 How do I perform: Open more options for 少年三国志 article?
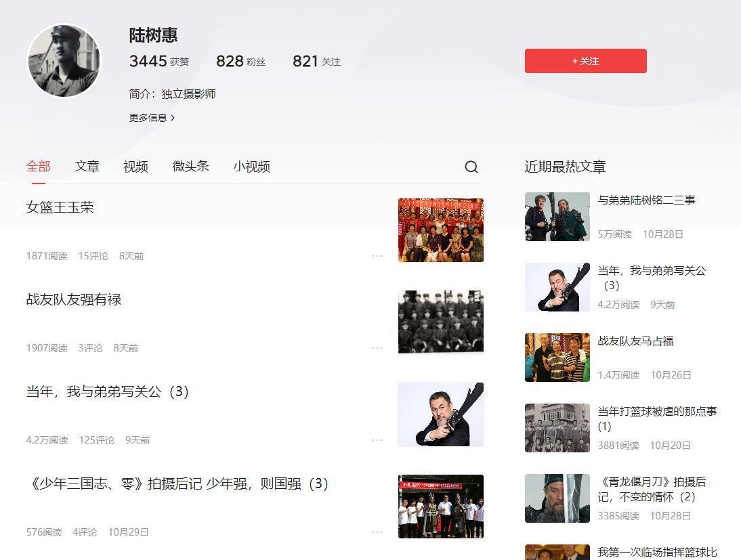(377, 532)
